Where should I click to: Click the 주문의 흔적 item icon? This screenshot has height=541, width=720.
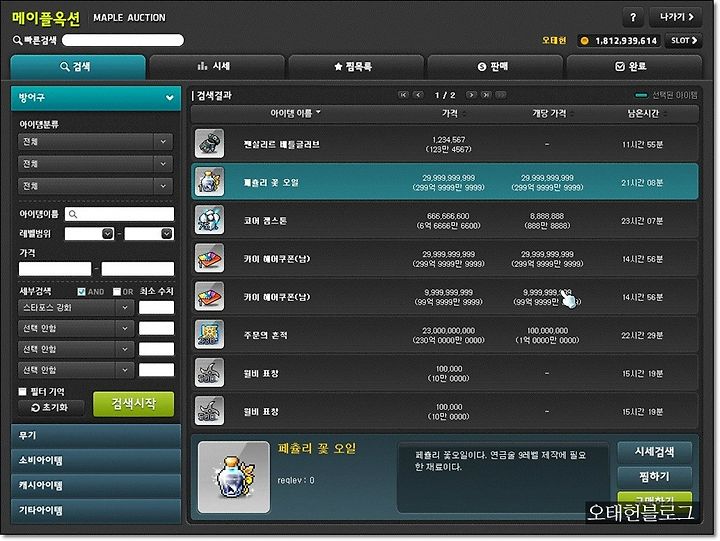(x=209, y=334)
